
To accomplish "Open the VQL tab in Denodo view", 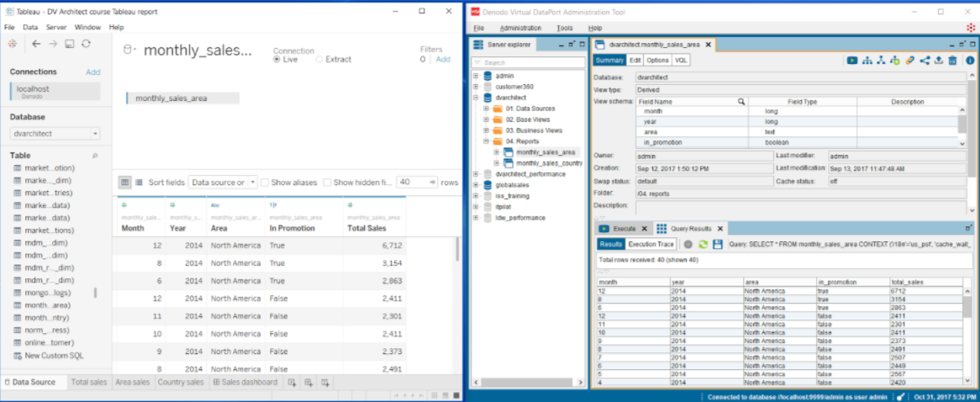I will click(681, 61).
